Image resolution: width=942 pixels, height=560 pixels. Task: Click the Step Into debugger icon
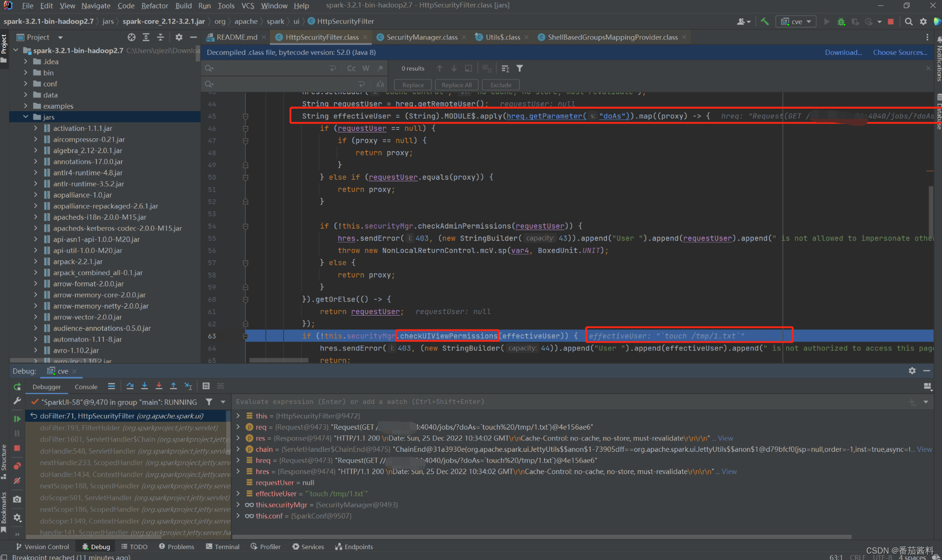click(x=144, y=386)
